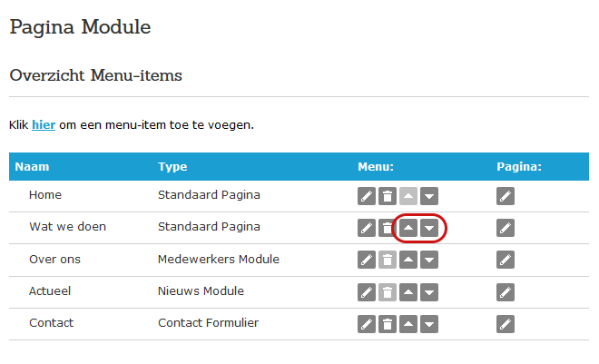Move Wat we doen item down

coord(429,228)
